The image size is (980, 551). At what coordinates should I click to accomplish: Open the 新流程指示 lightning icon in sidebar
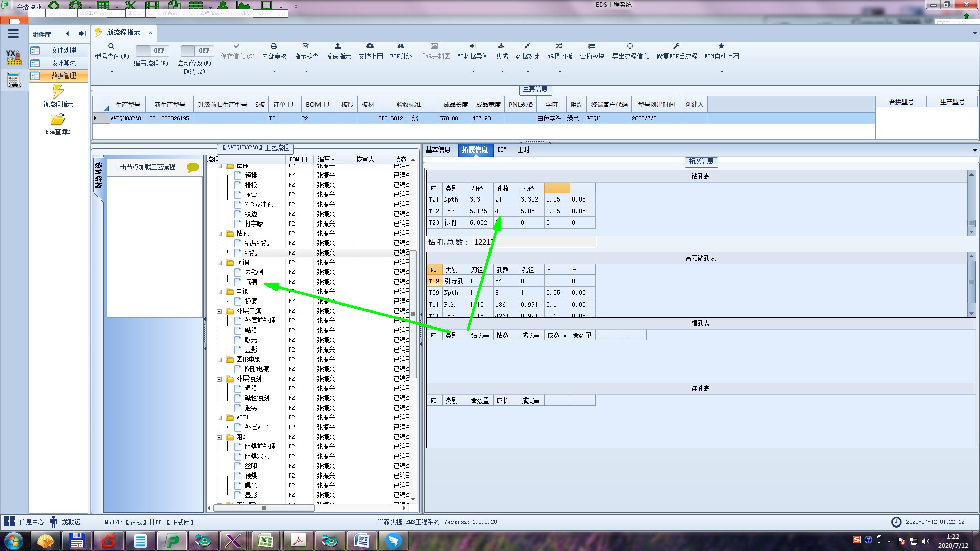click(x=58, y=92)
